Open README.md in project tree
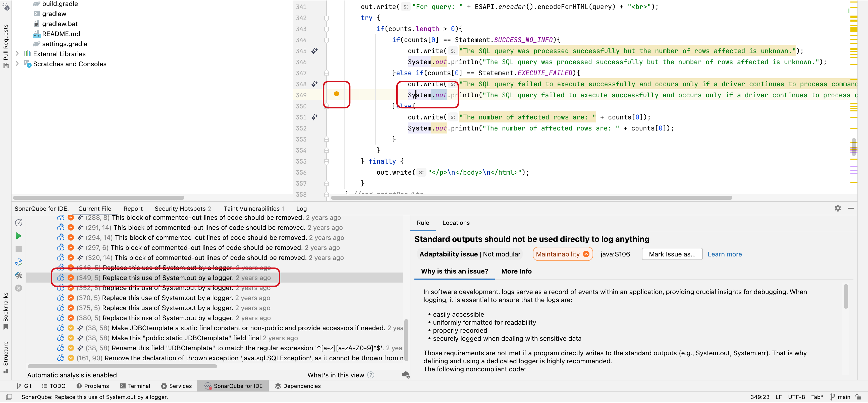This screenshot has width=868, height=403. (61, 34)
